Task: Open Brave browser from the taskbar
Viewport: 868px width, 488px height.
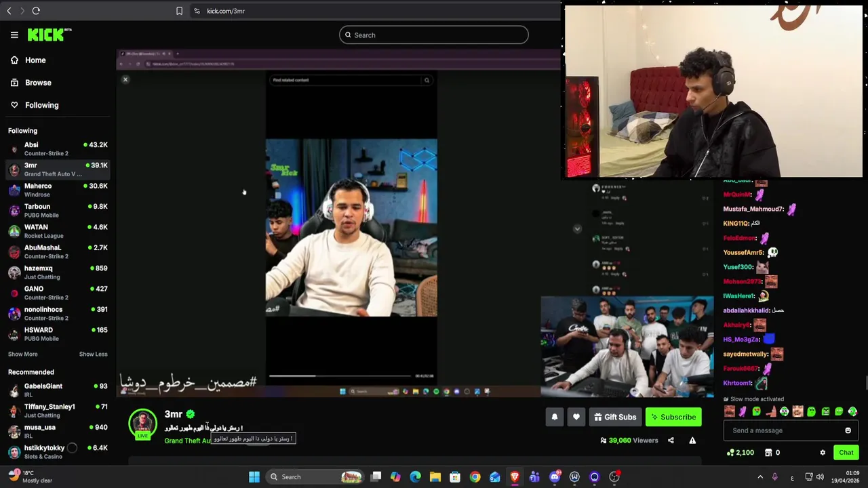Action: [515, 477]
